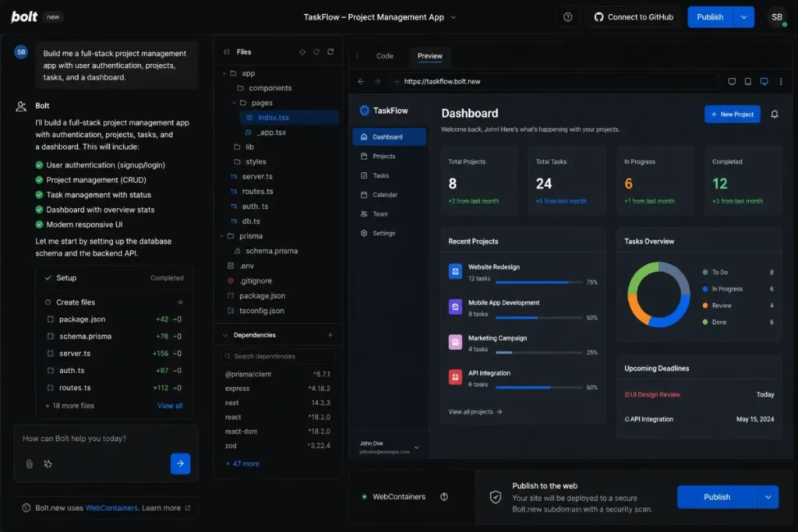The width and height of the screenshot is (798, 532).
Task: Click the external link icon after Learn more
Action: (x=188, y=508)
